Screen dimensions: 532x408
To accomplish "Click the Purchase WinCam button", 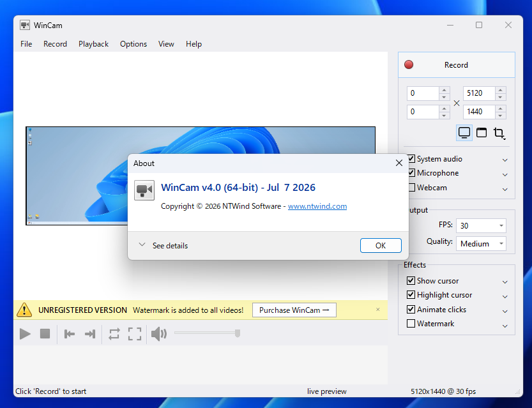I will pos(294,310).
